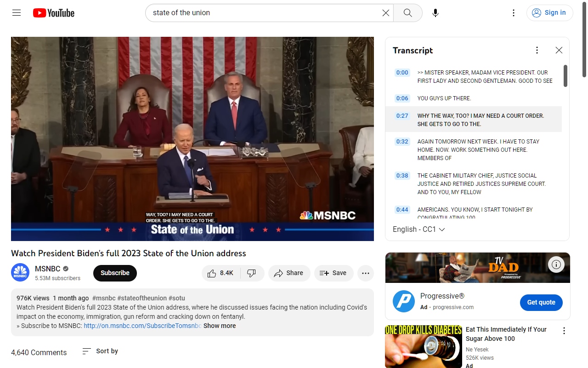Click the Progressive TV Dad ad banner

click(x=478, y=268)
